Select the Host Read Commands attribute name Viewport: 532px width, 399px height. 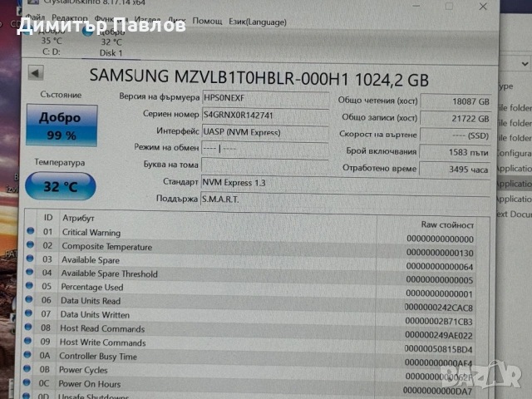click(x=102, y=329)
